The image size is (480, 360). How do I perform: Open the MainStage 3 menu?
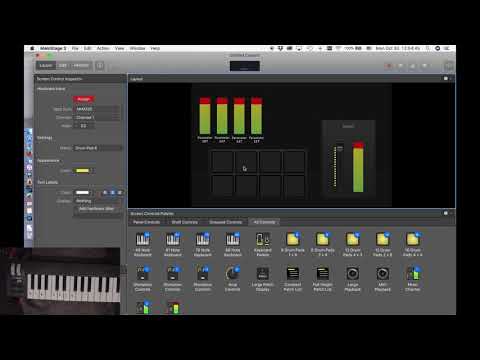click(x=53, y=48)
